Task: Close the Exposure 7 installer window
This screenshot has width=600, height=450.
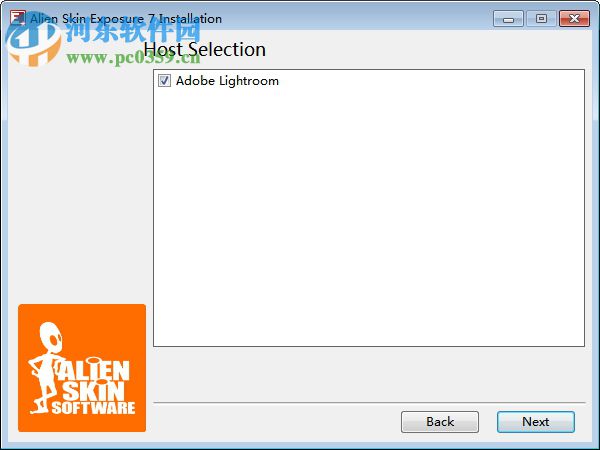Action: [x=574, y=19]
